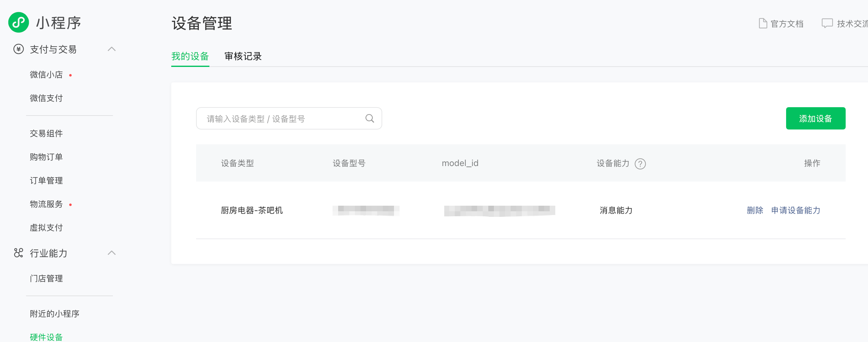Collapse the 支付与交易 section chevron

tap(112, 50)
